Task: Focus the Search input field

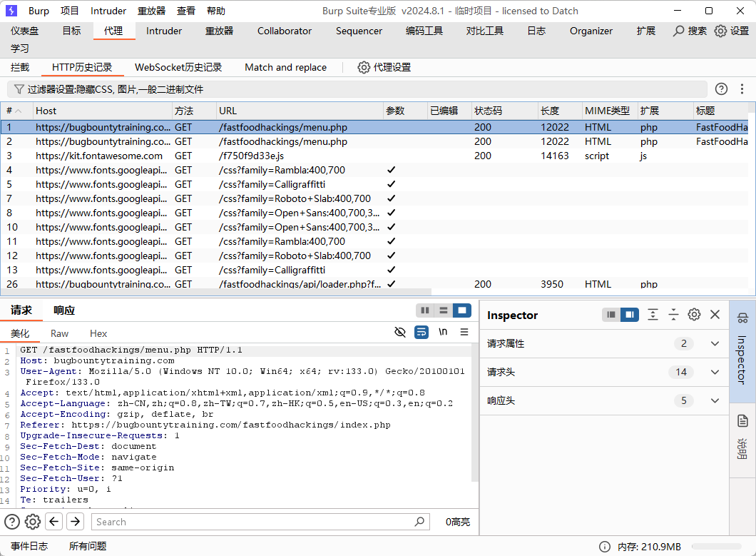Action: pos(260,522)
